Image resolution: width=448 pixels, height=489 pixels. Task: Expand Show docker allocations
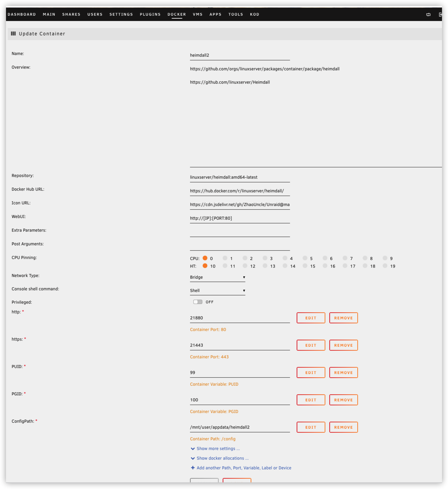click(x=222, y=458)
